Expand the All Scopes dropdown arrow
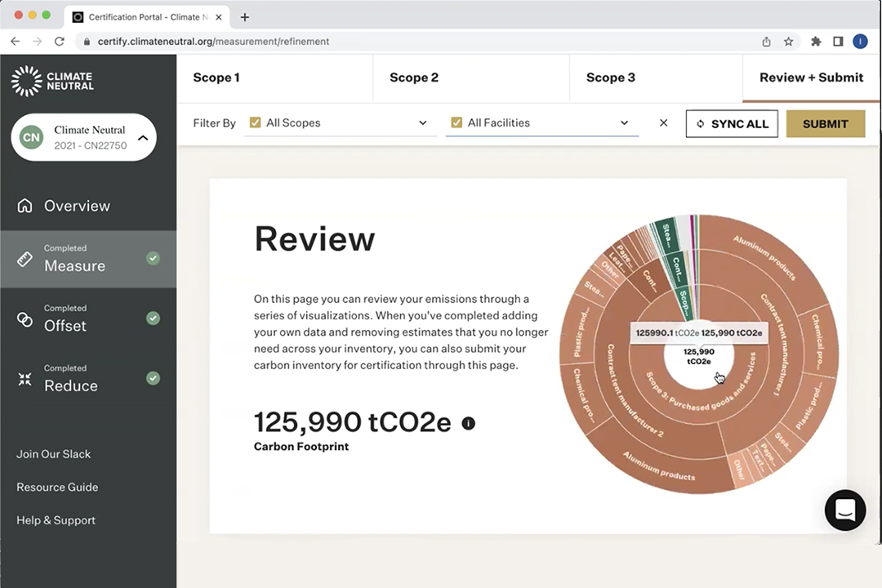 [422, 123]
